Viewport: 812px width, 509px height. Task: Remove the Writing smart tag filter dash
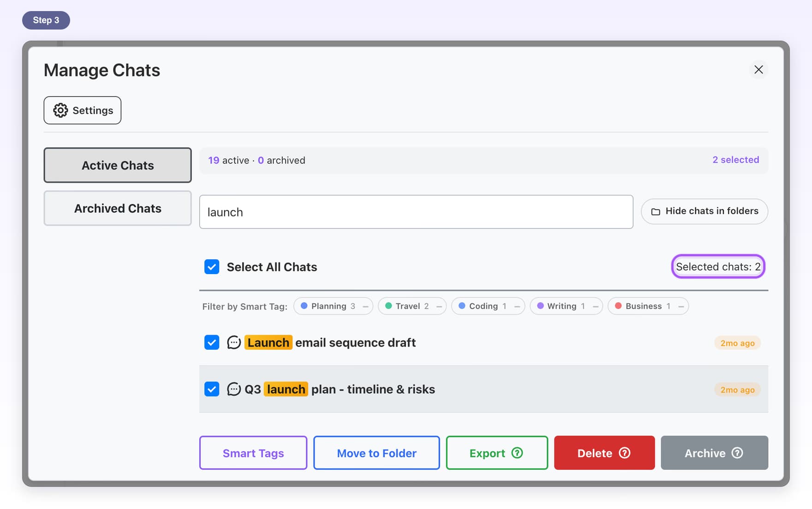tap(595, 306)
